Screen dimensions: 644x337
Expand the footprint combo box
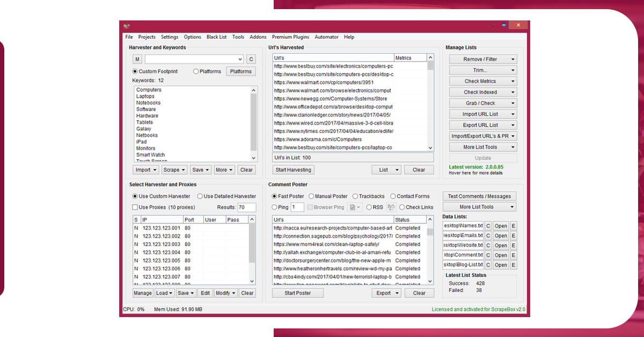240,59
